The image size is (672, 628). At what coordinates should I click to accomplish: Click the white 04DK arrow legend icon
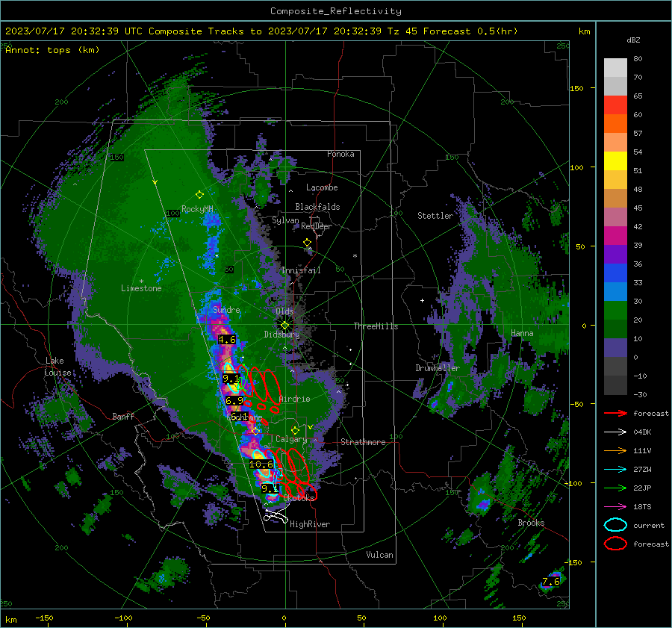tap(615, 432)
